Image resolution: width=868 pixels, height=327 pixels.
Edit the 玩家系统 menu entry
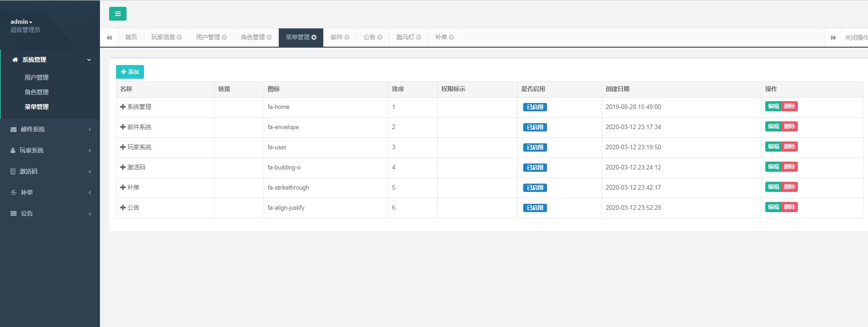pos(773,147)
